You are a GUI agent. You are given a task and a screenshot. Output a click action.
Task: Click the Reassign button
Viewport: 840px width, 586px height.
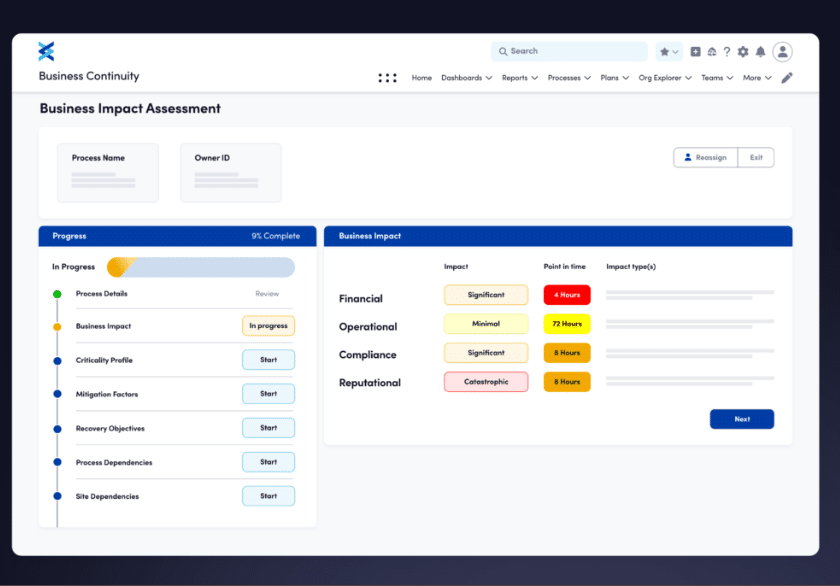pyautogui.click(x=704, y=157)
